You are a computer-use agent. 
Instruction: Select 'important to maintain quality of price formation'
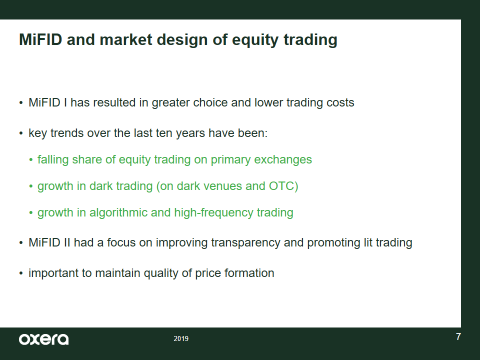[151, 273]
